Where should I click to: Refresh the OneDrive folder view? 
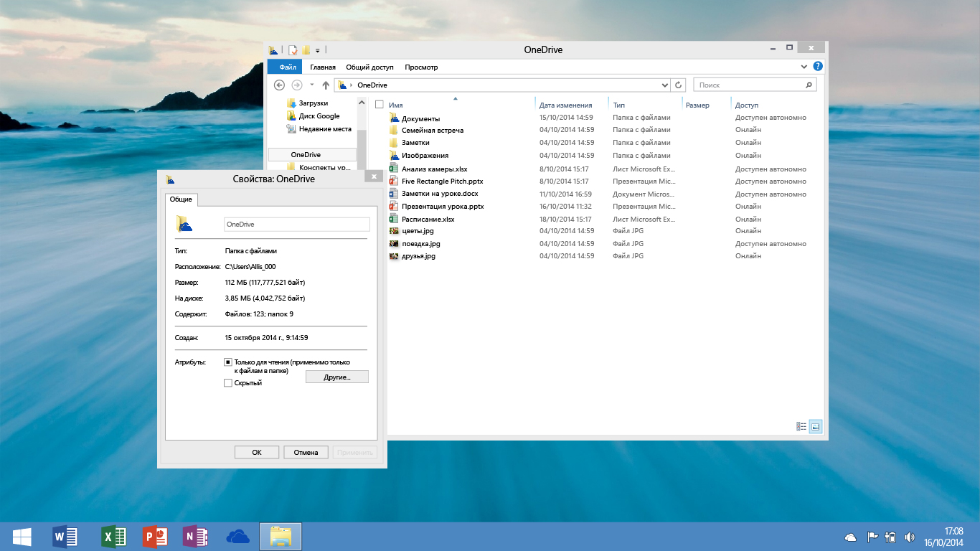[x=679, y=85]
